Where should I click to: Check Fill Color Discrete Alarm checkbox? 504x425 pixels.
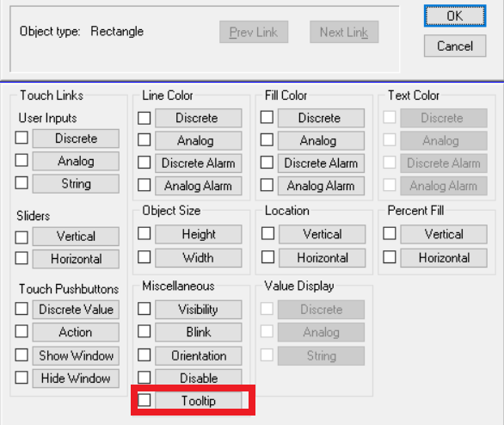[x=267, y=163]
